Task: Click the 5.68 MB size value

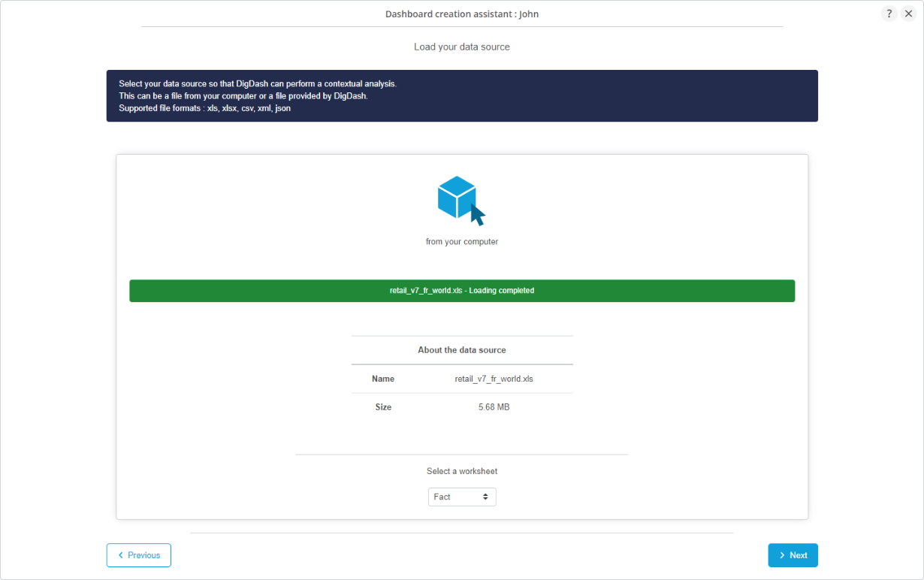Action: coord(494,407)
